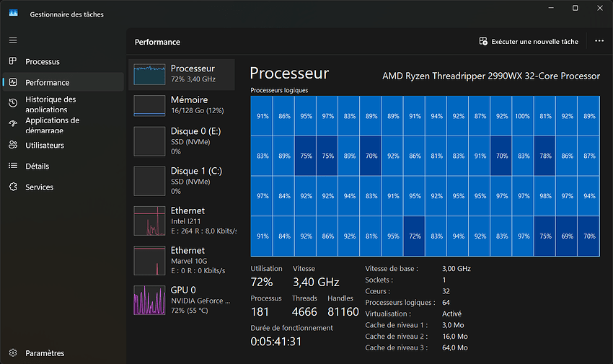Select the Performance sidebar item

pyautogui.click(x=63, y=82)
